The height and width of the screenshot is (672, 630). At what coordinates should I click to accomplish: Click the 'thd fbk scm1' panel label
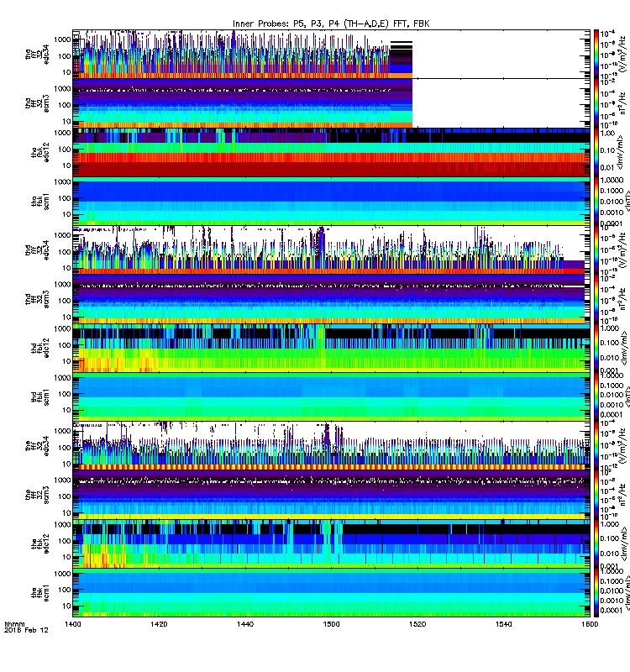tap(40, 397)
